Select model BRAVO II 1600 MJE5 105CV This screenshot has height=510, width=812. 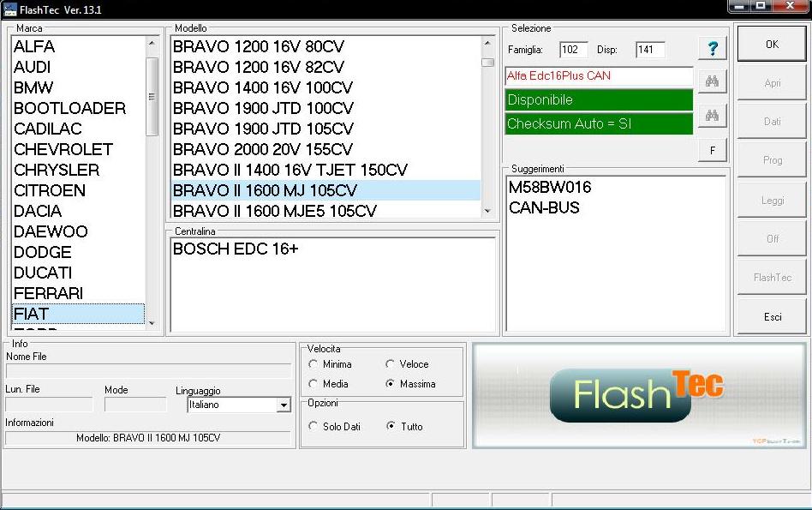[x=325, y=211]
